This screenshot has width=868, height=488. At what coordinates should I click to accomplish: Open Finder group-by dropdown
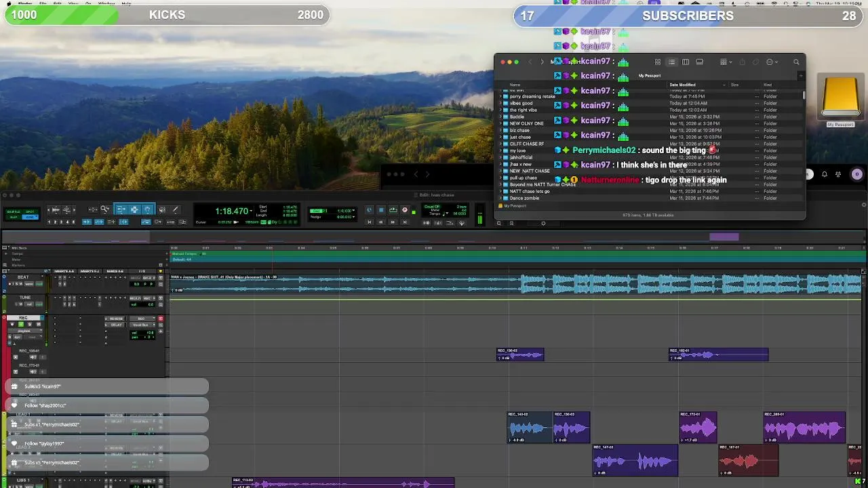coord(726,62)
